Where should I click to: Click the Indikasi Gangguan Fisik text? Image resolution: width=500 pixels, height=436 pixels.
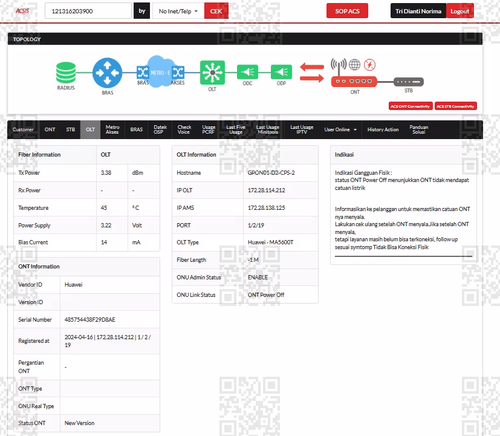tap(363, 173)
